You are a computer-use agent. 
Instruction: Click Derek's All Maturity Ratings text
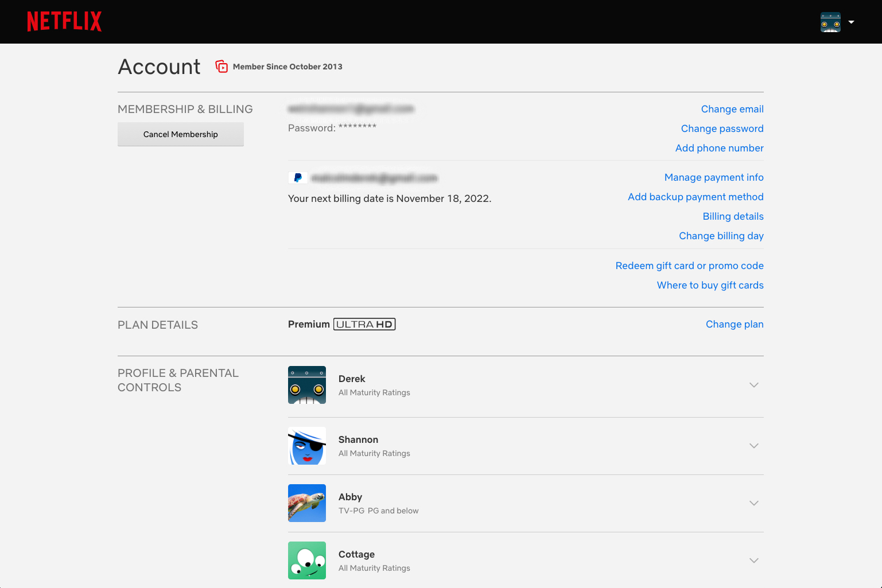coord(374,392)
